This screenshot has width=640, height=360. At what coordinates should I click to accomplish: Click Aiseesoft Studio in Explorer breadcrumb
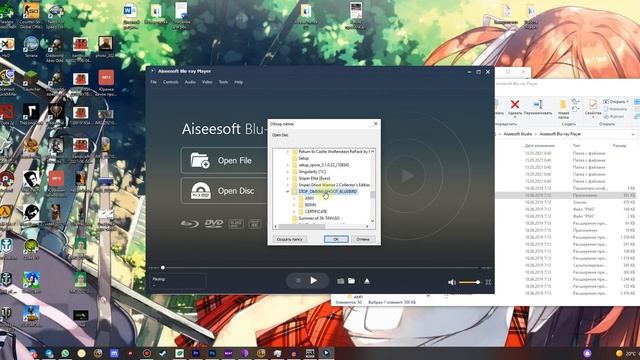point(518,134)
